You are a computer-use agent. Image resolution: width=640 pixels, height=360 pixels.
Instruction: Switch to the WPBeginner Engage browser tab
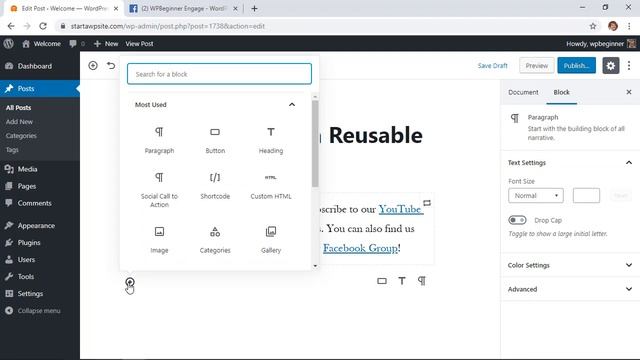(x=182, y=9)
